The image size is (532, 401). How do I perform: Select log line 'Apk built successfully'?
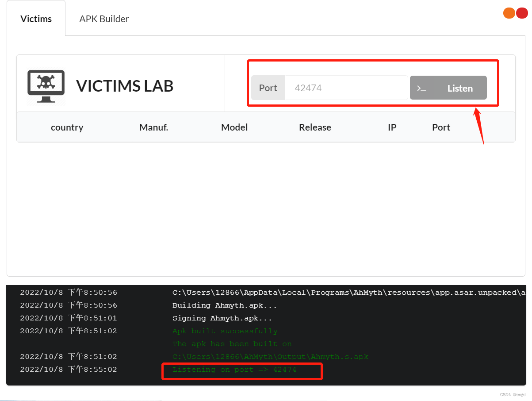click(x=225, y=331)
